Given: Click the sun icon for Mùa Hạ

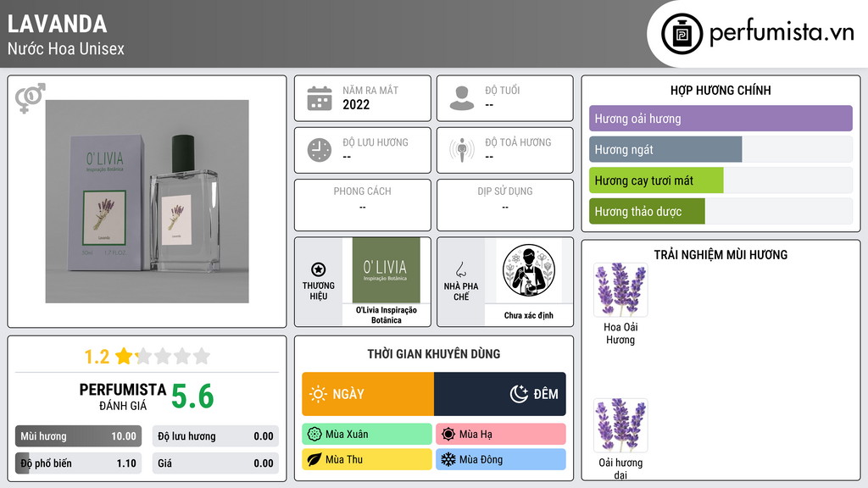Looking at the screenshot, I should [448, 435].
